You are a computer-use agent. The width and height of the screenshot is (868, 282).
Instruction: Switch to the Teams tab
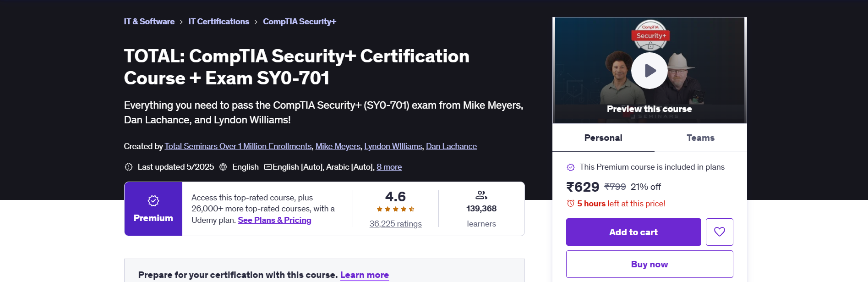pos(700,138)
